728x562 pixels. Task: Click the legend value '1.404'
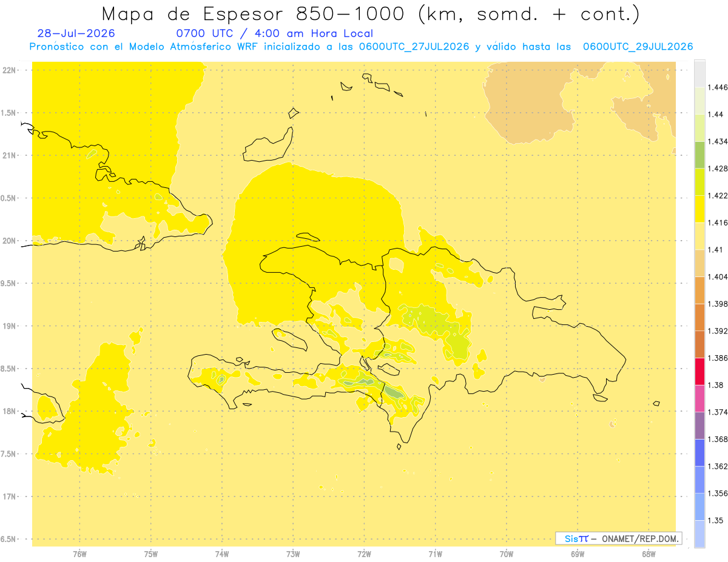tap(718, 277)
